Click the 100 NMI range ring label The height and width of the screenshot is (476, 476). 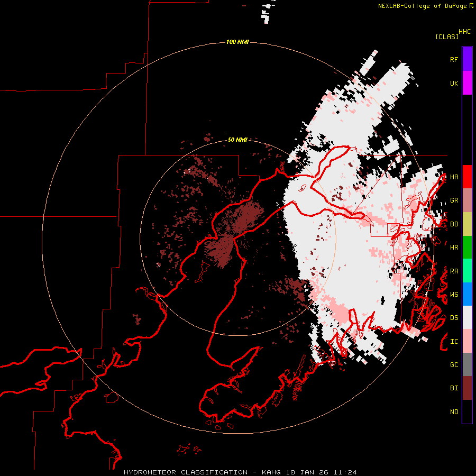[237, 42]
